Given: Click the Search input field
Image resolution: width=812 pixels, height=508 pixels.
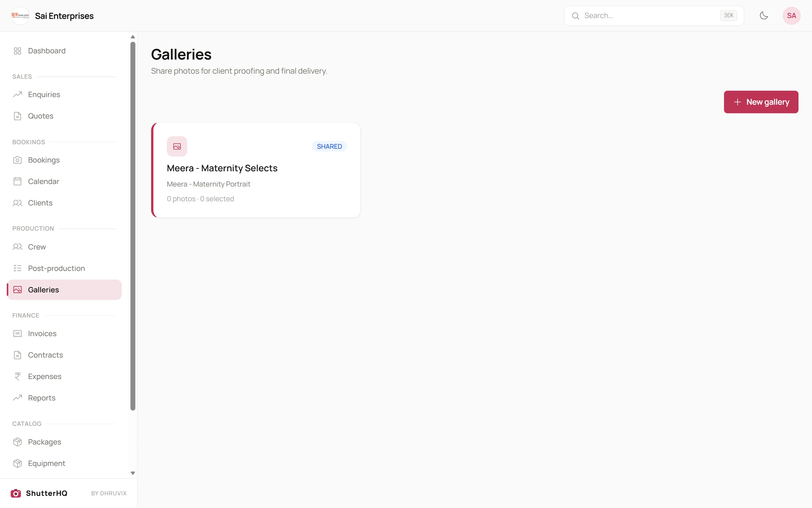Looking at the screenshot, I should coord(654,16).
